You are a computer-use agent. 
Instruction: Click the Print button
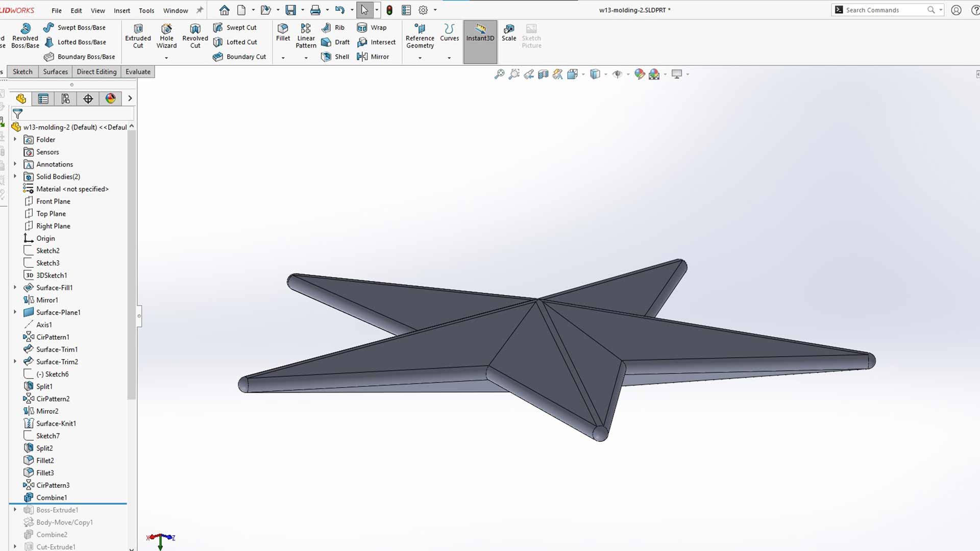click(x=315, y=10)
